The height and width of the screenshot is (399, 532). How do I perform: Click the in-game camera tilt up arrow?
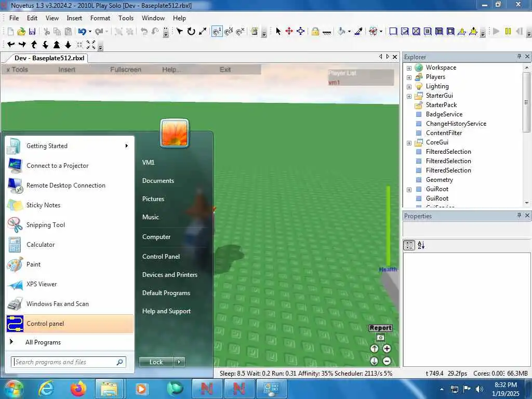374,349
